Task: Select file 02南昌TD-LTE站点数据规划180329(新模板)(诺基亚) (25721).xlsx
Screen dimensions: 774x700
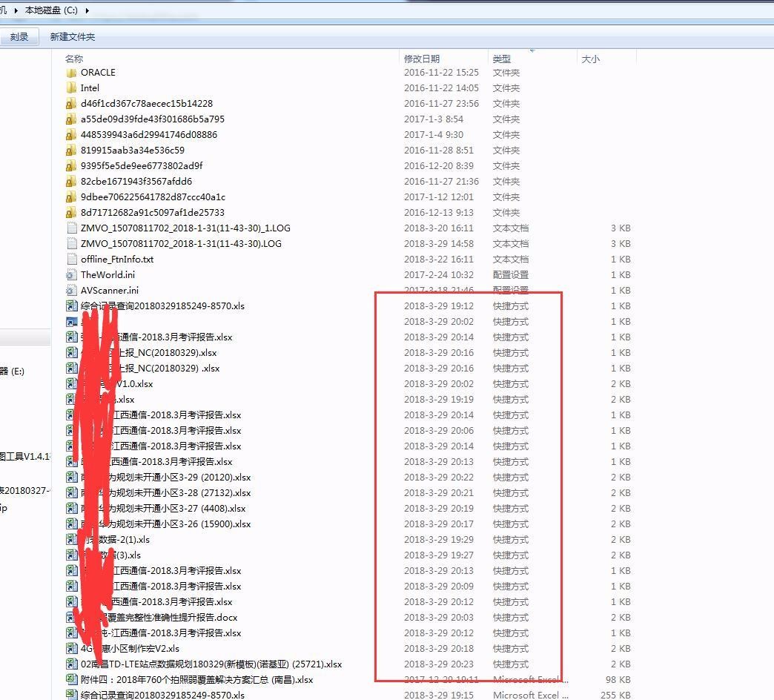Action: pyautogui.click(x=211, y=664)
